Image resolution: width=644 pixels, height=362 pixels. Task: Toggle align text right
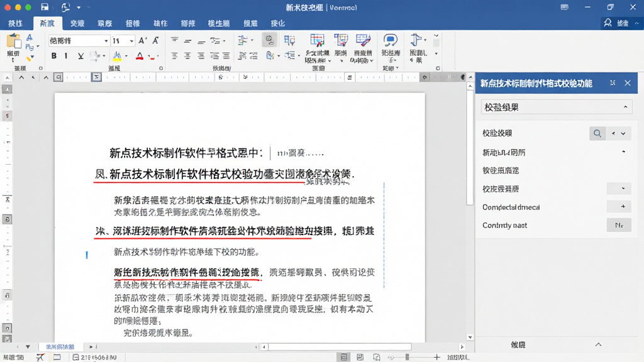(201, 56)
